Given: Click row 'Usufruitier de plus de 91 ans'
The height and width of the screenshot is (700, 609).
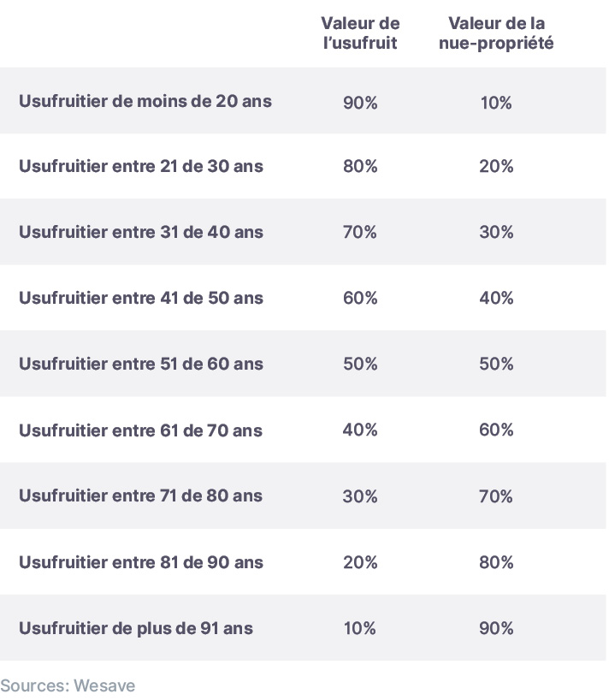Looking at the screenshot, I should point(303,627).
